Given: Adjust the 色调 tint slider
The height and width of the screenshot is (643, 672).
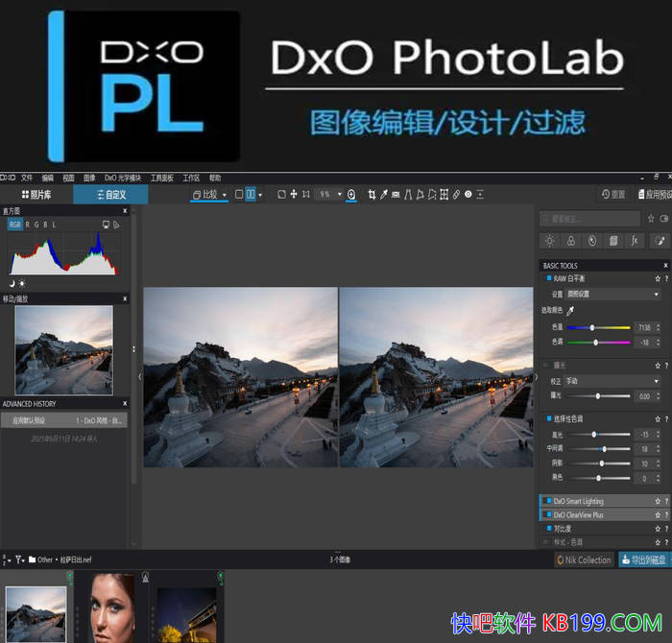Looking at the screenshot, I should [598, 343].
